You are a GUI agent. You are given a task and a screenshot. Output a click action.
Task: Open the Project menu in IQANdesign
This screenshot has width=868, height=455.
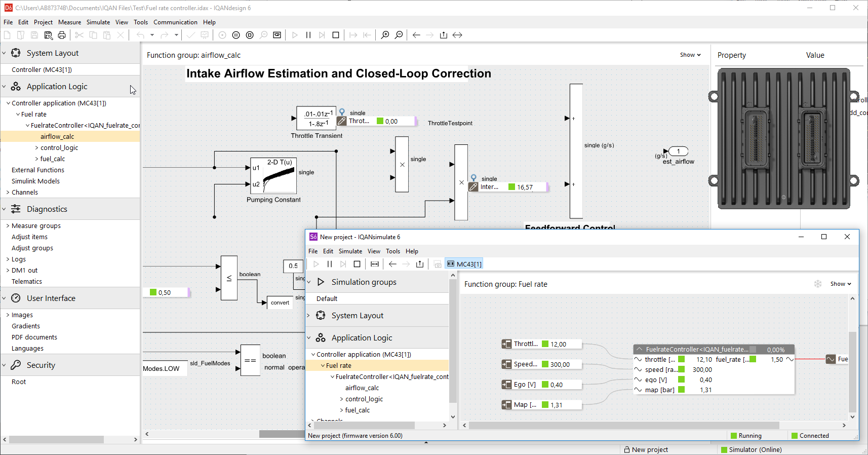[x=43, y=22]
